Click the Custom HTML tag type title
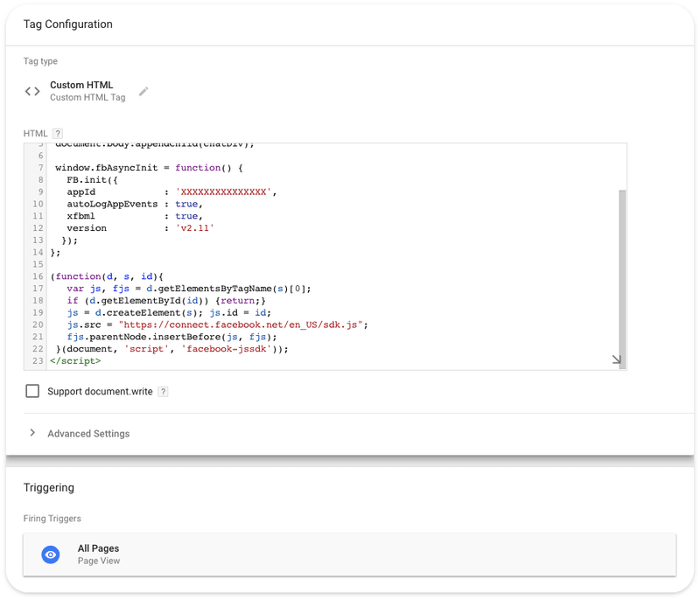Screen dimensions: 700x600 81,85
